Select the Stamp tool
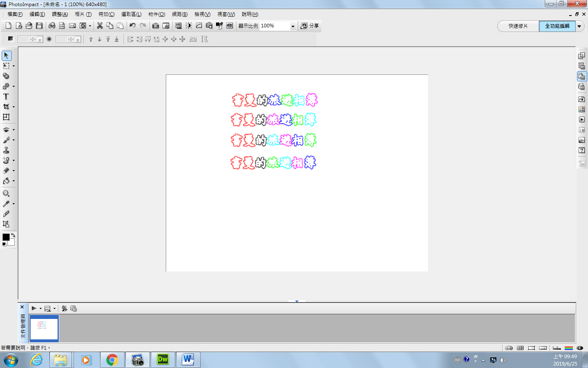The width and height of the screenshot is (588, 368). coord(6,150)
